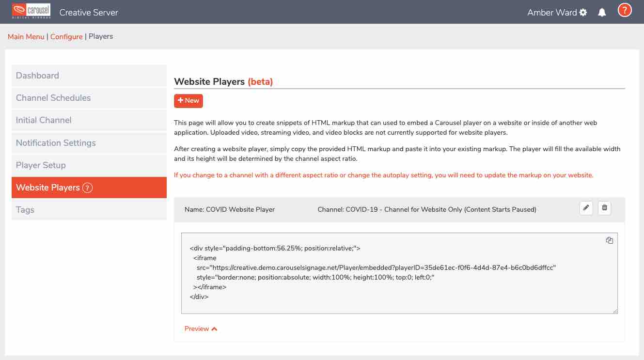Click the Carousel logo in header
This screenshot has height=360, width=644.
click(x=31, y=12)
